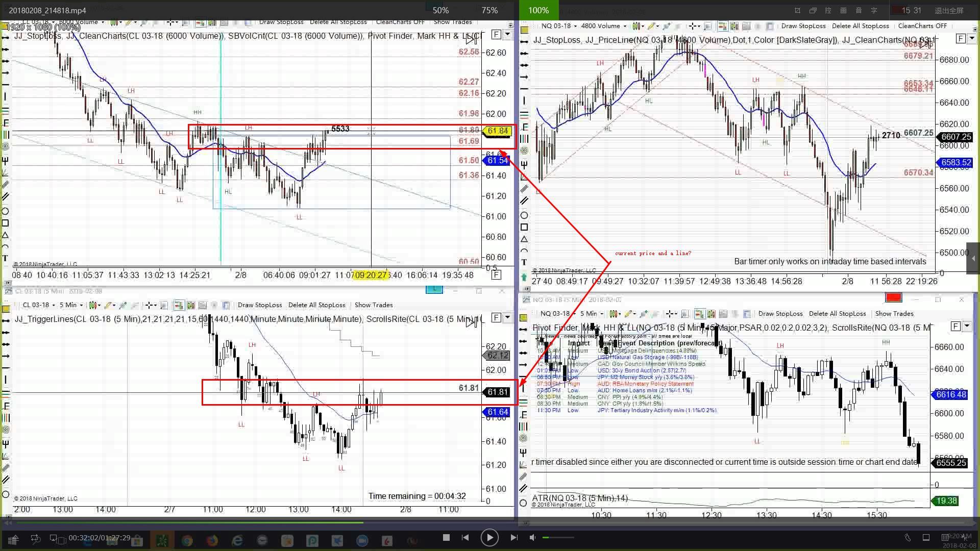Click Delete All StopLoss in bottom-left CL 5 Min chart
Screen dimensions: 980x551
point(317,305)
